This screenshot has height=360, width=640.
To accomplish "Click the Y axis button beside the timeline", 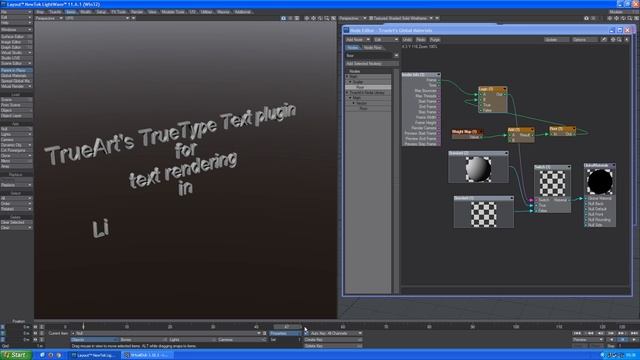I will point(2,333).
